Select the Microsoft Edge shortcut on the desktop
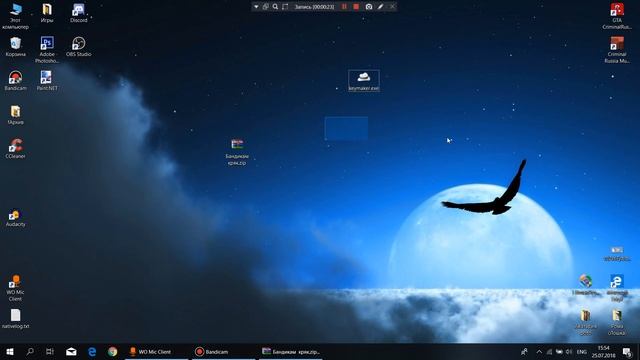Viewport: 640px width, 360px height. [617, 288]
